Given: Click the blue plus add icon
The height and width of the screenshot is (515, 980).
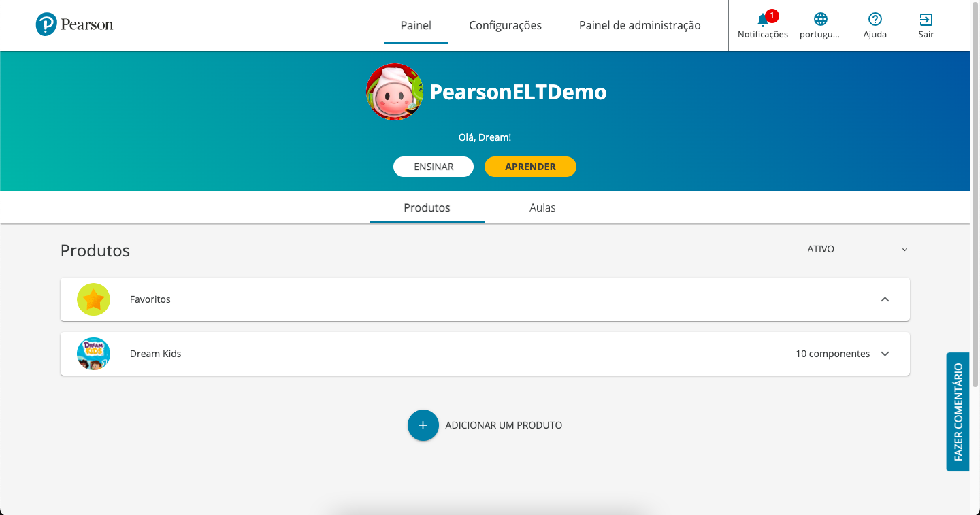Looking at the screenshot, I should [x=423, y=425].
